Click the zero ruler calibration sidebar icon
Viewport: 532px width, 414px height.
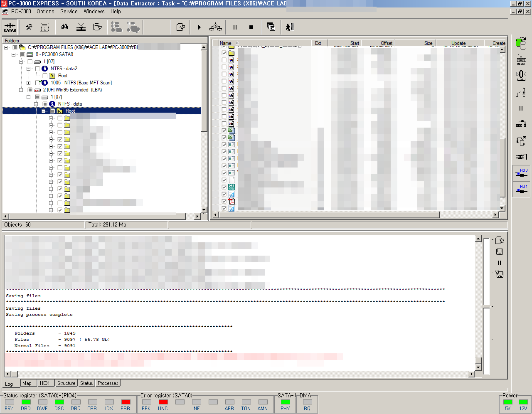pyautogui.click(x=521, y=76)
